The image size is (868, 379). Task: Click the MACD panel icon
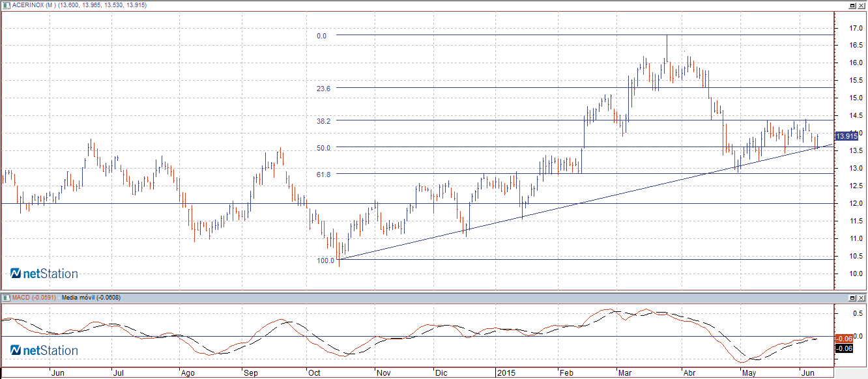[x=6, y=297]
